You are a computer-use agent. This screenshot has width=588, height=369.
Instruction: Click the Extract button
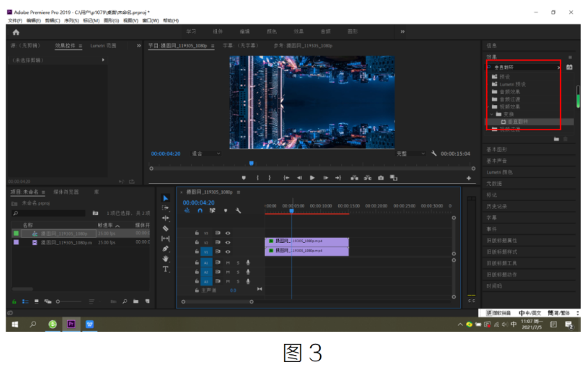(367, 178)
